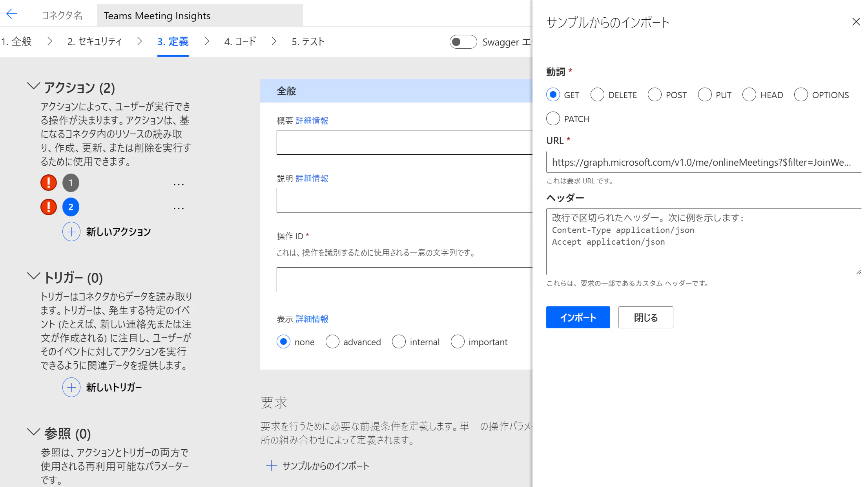Open 詳細情報 link next to 説明
The image size is (868, 487).
pyautogui.click(x=312, y=178)
